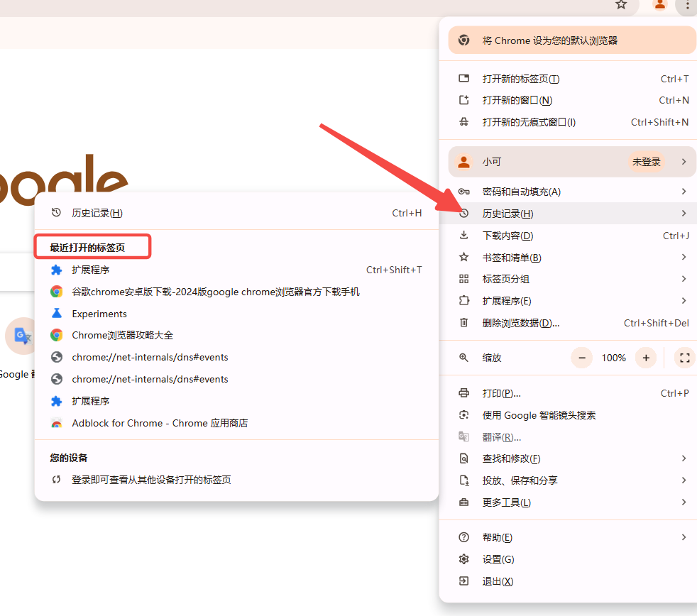The image size is (697, 616).
Task: Click the 100% zoom level value
Action: 613,358
